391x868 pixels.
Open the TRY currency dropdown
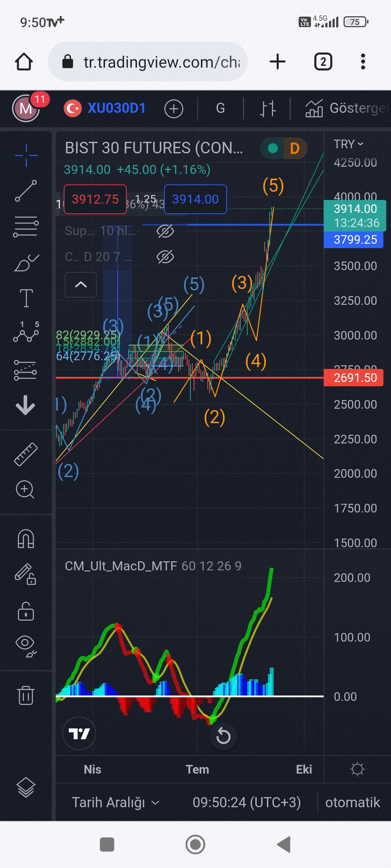click(x=348, y=144)
